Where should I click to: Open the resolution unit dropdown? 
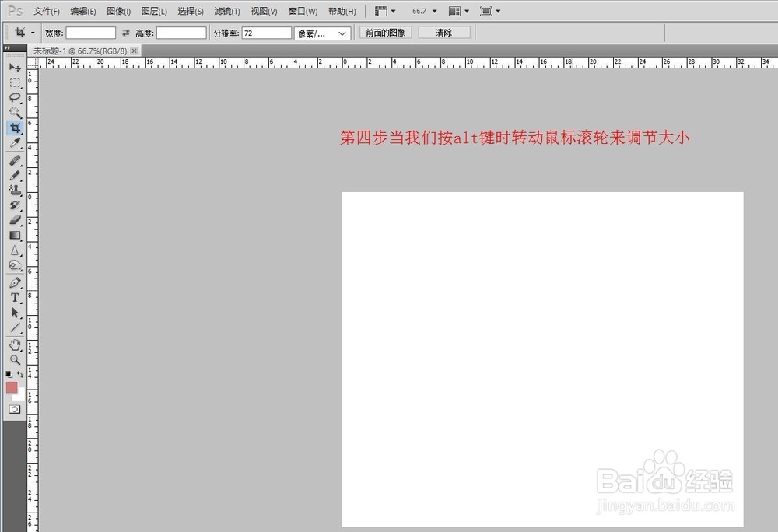click(323, 33)
